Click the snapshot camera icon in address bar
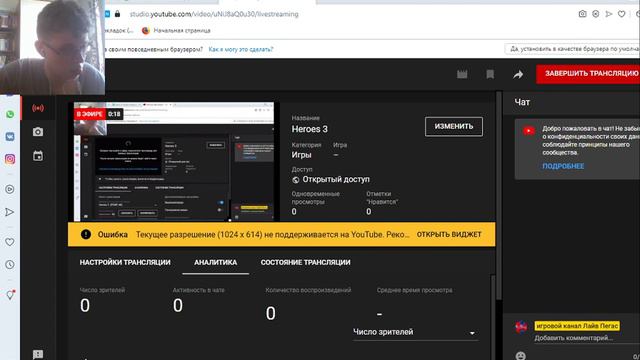640x360 pixels. click(x=582, y=14)
